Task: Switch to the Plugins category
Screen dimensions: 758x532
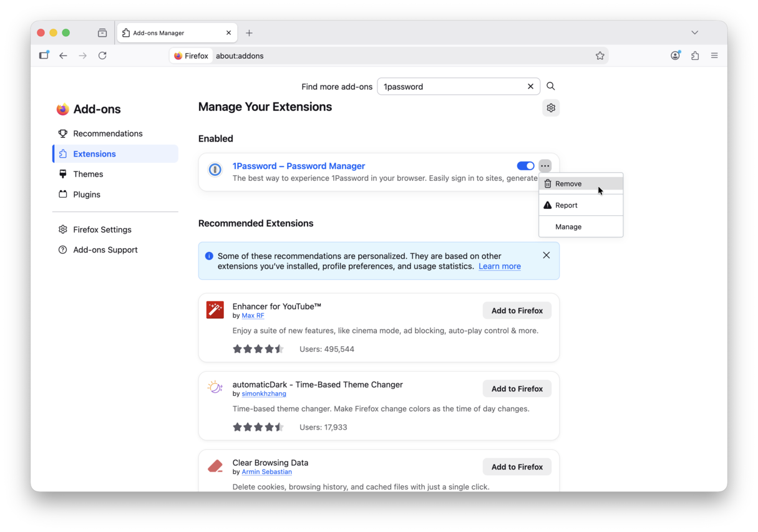Action: tap(115, 195)
